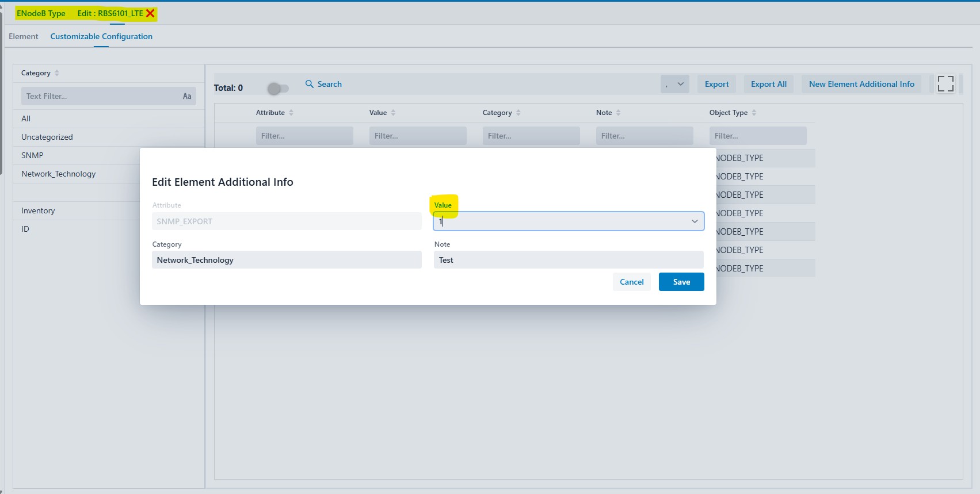This screenshot has width=980, height=494.
Task: Sort the Object Type column arrows
Action: pyautogui.click(x=754, y=113)
